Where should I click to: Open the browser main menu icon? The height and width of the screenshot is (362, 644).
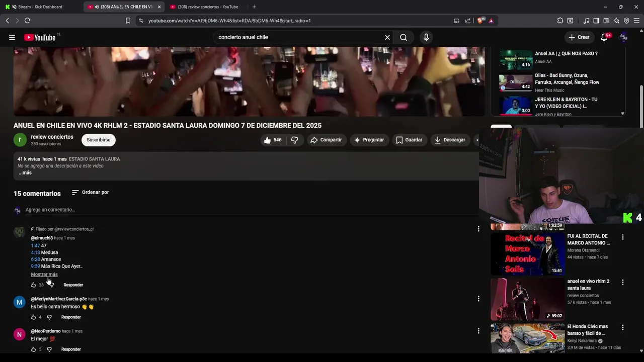[636, 21]
